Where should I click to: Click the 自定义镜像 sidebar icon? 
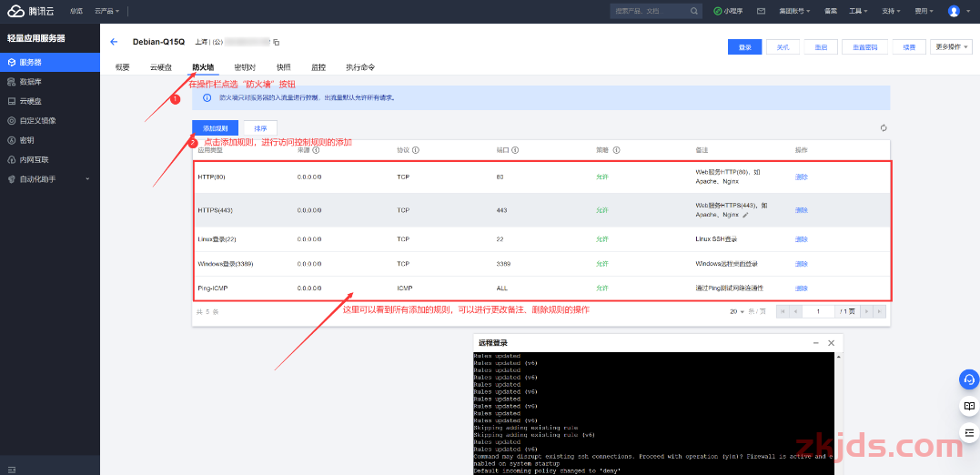pos(11,121)
